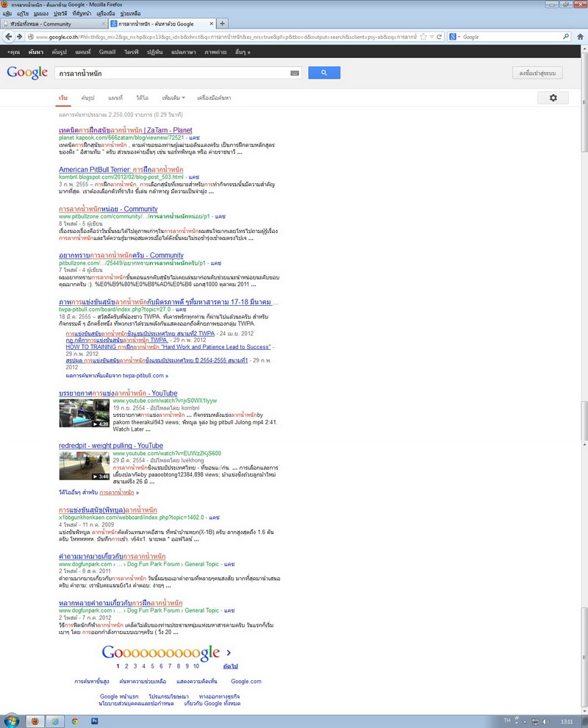This screenshot has width=588, height=728.
Task: Select the วิดีโอ results tab
Action: [x=142, y=98]
